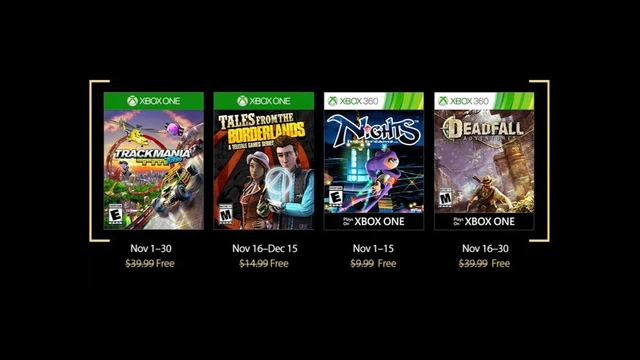Screen dimensions: 640x360
Task: Click the $9.99 Free price text
Action: pos(373,263)
